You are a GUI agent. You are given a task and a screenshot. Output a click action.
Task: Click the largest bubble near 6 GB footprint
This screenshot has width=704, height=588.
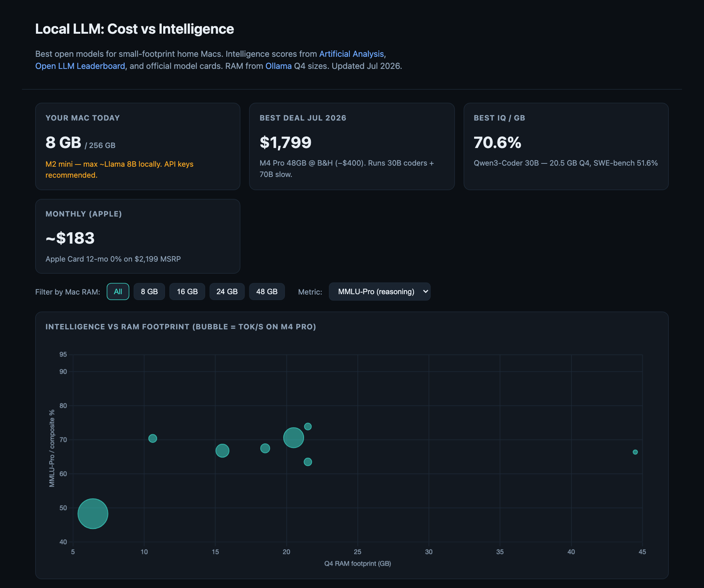click(x=93, y=514)
